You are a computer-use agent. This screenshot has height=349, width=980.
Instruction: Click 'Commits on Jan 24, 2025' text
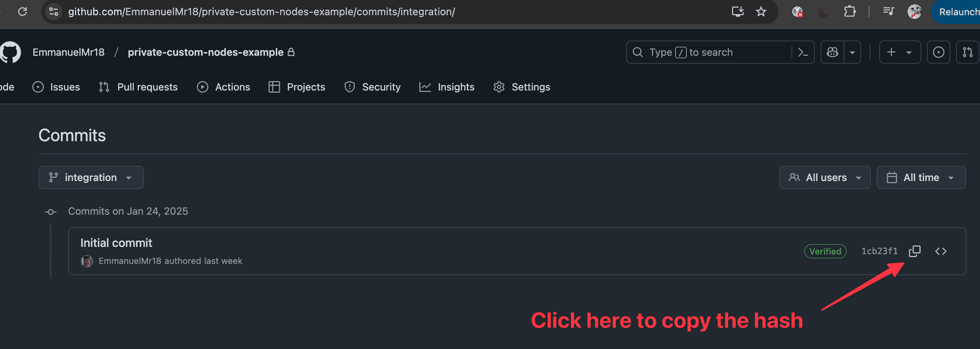tap(128, 211)
